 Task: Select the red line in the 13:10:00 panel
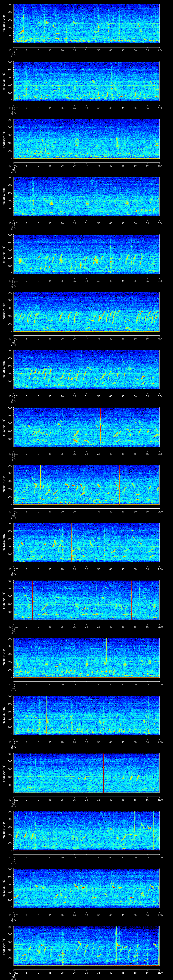click(72, 542)
